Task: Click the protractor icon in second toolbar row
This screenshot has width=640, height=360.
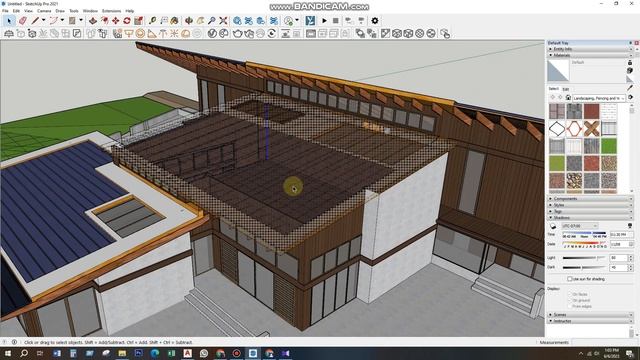Action: click(x=185, y=33)
